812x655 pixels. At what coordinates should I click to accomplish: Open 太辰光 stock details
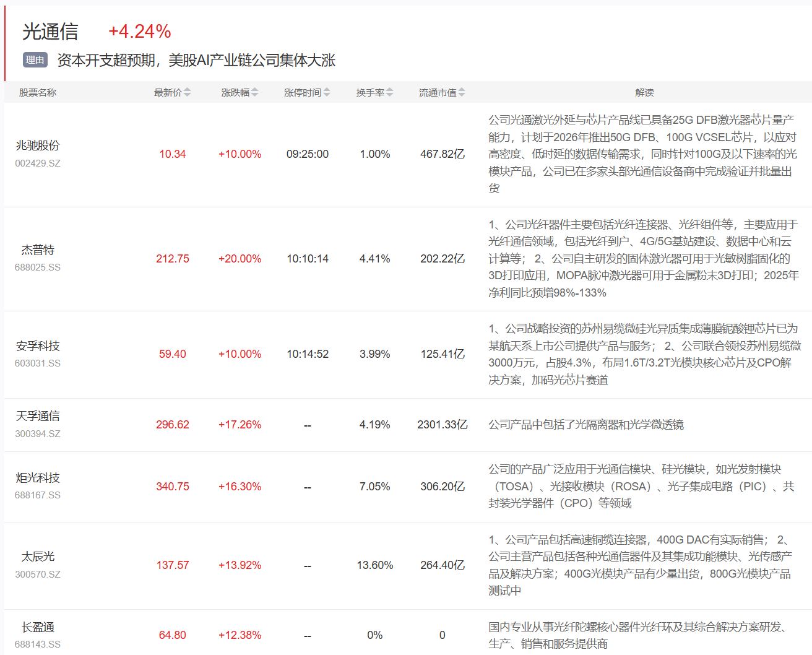[x=38, y=557]
